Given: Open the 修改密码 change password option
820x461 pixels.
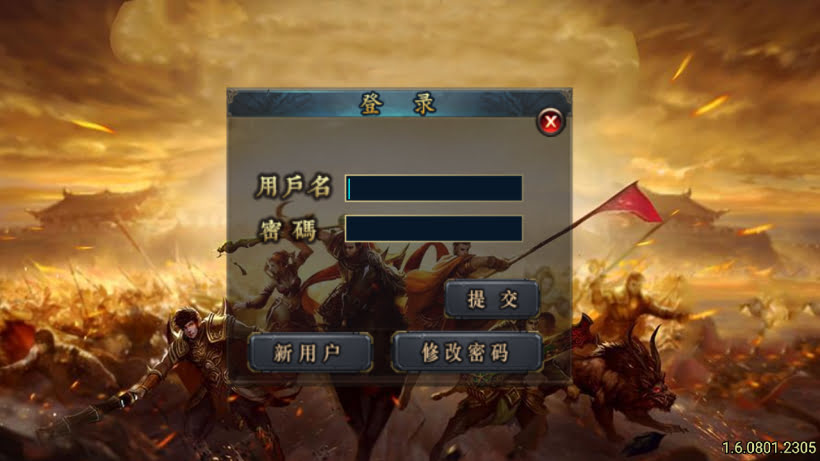Looking at the screenshot, I should (x=466, y=353).
